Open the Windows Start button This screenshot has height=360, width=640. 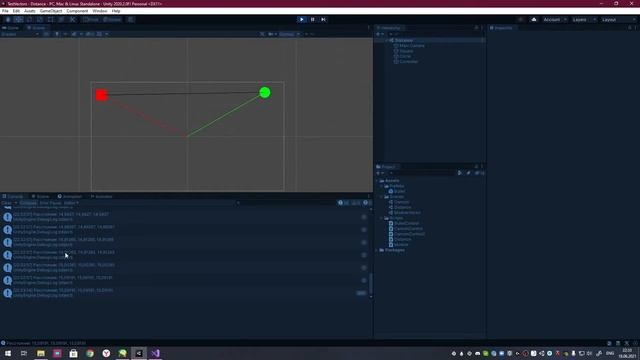[x=8, y=353]
